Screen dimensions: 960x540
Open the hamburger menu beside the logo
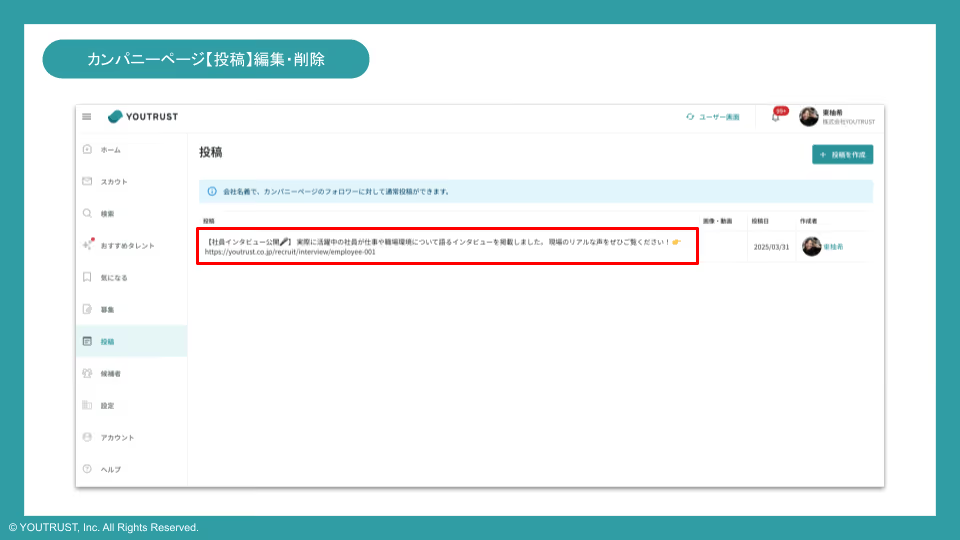point(87,117)
